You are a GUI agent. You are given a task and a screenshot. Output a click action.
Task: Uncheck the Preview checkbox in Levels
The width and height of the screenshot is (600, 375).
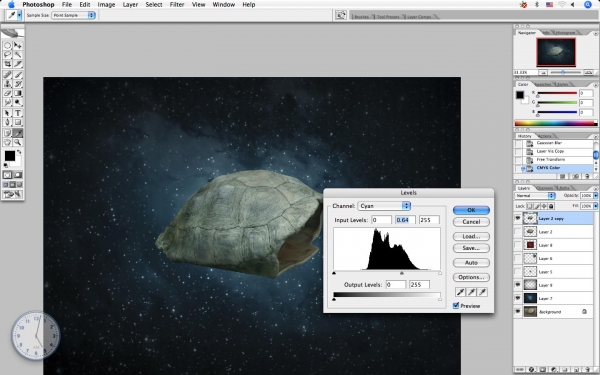[x=456, y=305]
